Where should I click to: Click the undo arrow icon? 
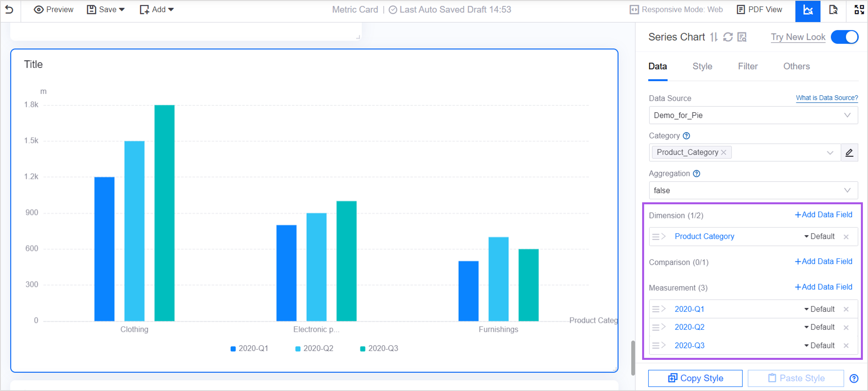click(9, 9)
